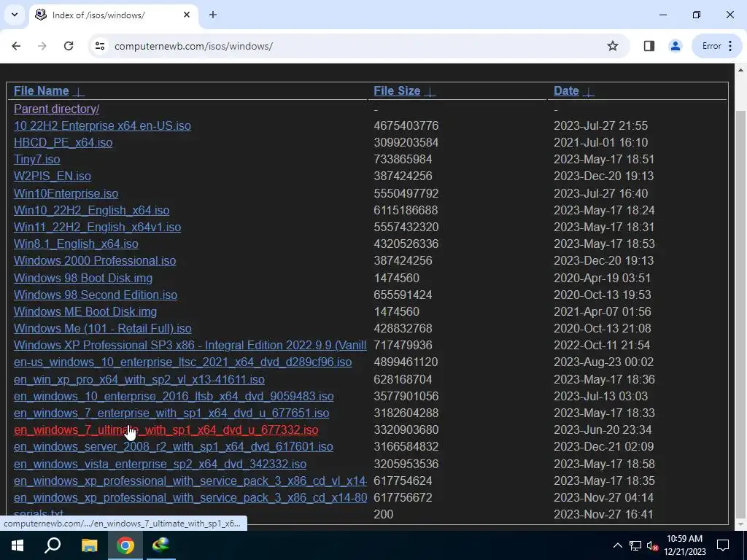Open Internet Download Manager taskbar icon
747x560 pixels.
pos(161,545)
